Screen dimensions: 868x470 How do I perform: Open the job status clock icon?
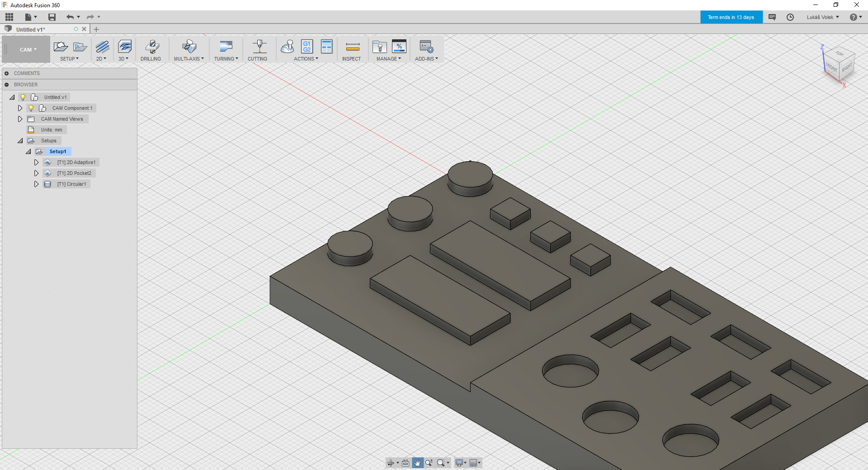click(x=790, y=17)
